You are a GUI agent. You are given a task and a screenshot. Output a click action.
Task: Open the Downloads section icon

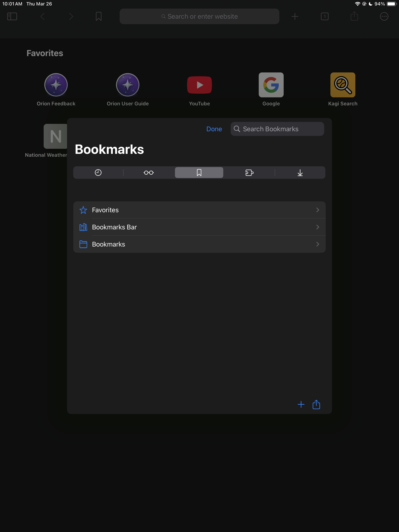[300, 173]
